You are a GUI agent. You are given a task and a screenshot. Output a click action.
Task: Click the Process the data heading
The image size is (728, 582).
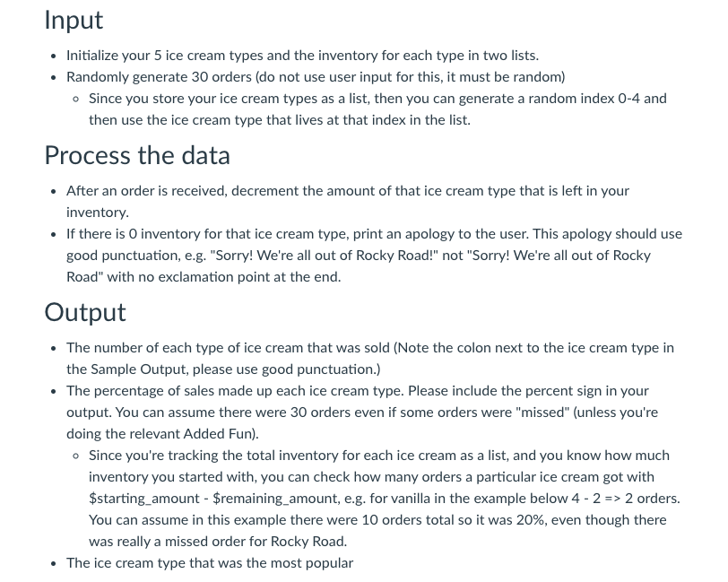click(137, 155)
